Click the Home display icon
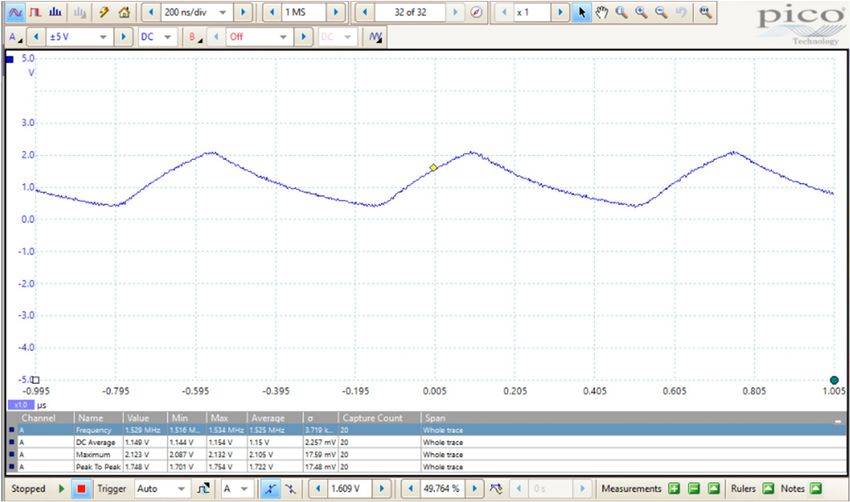 pos(124,12)
